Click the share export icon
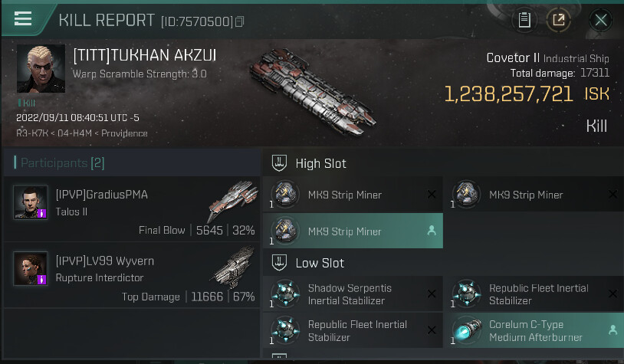The height and width of the screenshot is (364, 624). (x=559, y=20)
